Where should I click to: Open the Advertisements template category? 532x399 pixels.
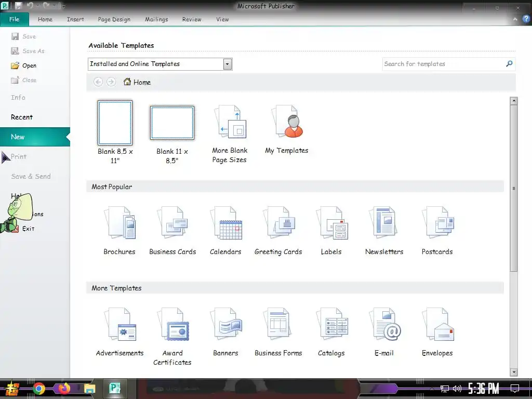click(119, 332)
